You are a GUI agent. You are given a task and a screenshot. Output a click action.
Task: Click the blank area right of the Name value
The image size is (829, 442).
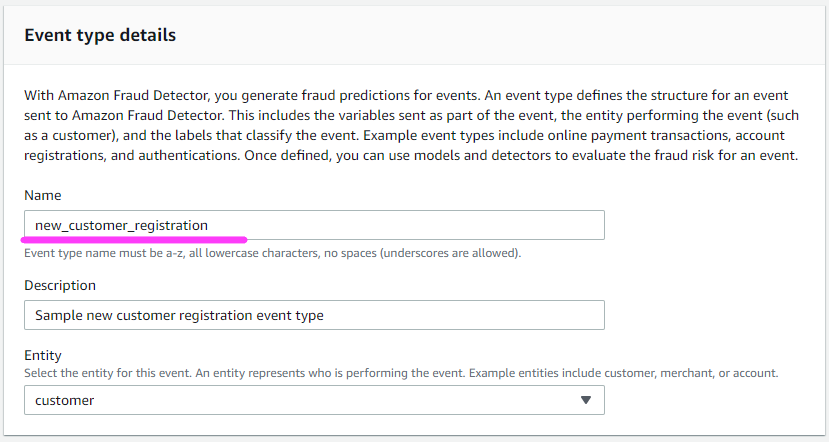420,225
